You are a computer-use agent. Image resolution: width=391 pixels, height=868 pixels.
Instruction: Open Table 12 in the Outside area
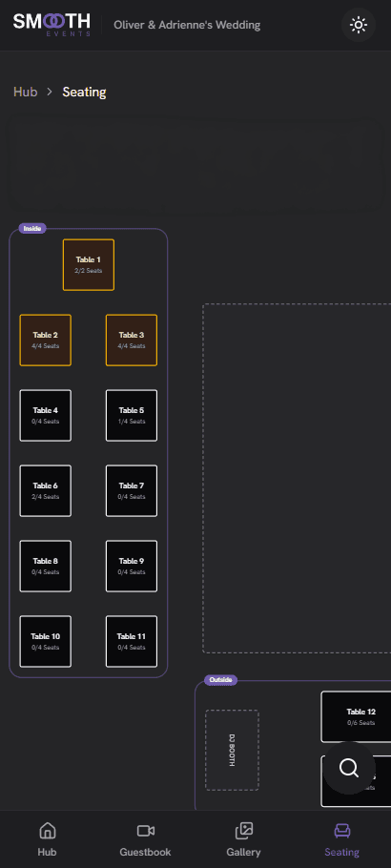pos(356,716)
